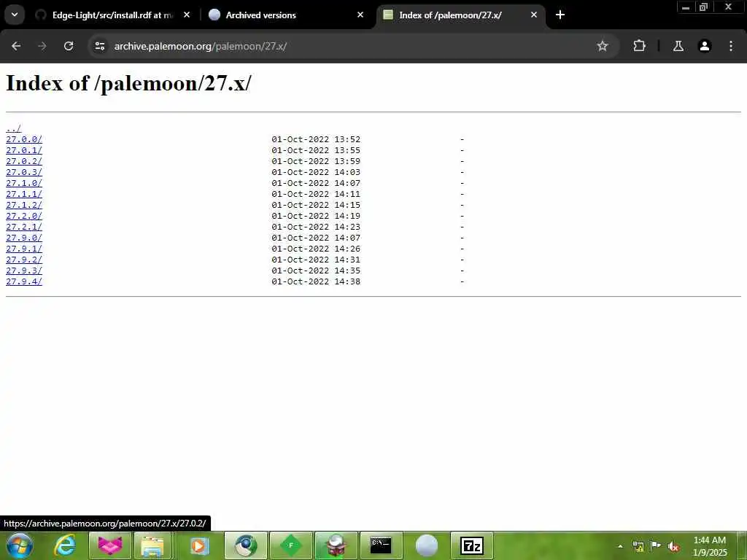Screen dimensions: 747x560
Task: Open the 27.9.1/ directory link
Action: click(24, 249)
